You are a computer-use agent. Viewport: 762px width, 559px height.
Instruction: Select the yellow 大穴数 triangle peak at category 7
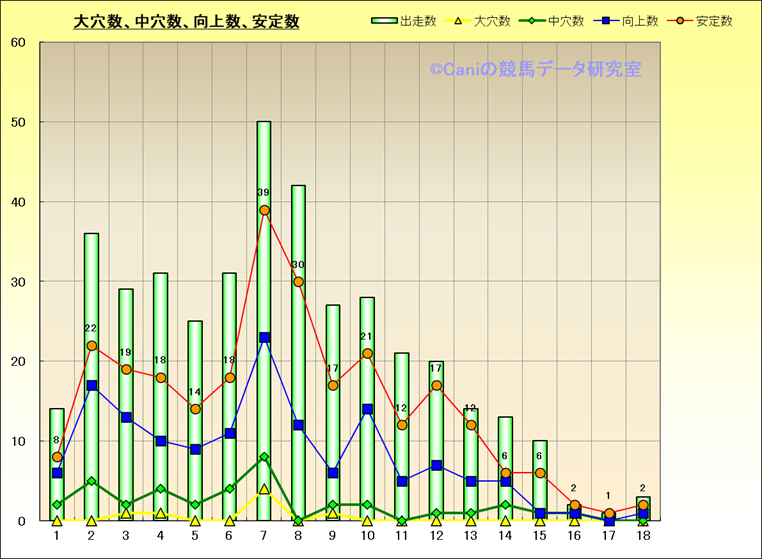[x=264, y=489]
